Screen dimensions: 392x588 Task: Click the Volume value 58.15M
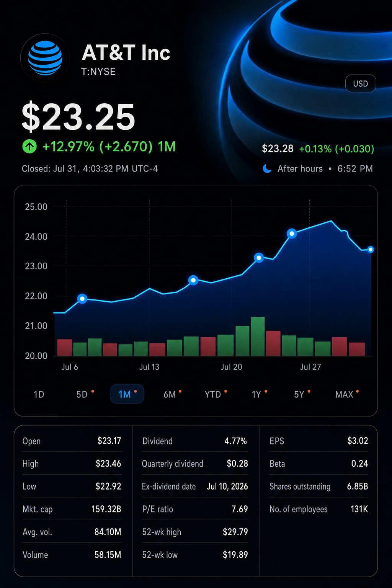[108, 555]
